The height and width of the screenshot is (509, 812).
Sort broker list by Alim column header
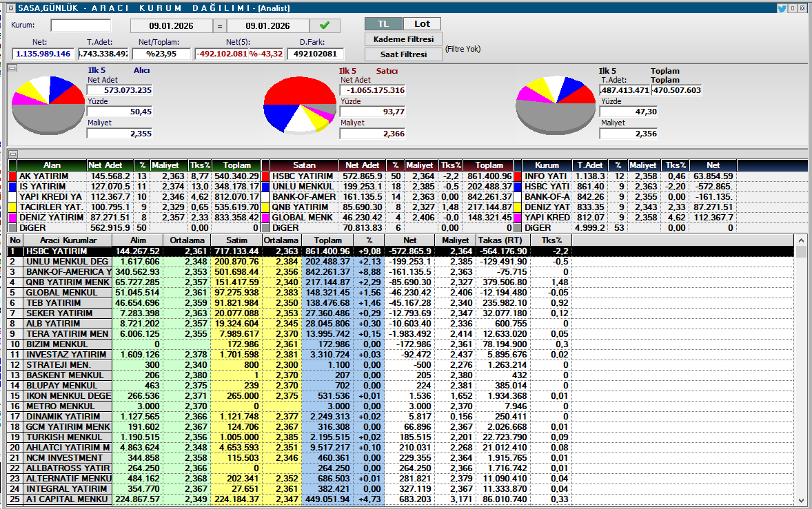(x=138, y=240)
